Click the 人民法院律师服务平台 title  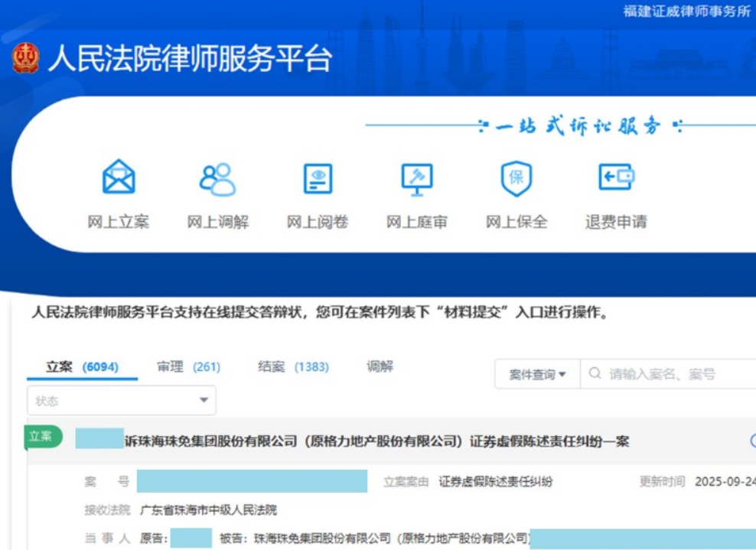coord(190,59)
